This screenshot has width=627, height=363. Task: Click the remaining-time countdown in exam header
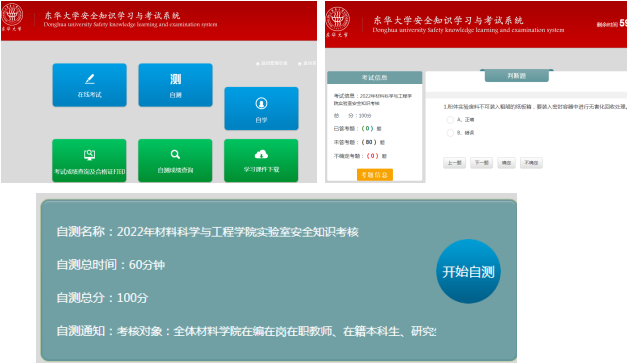click(x=612, y=24)
